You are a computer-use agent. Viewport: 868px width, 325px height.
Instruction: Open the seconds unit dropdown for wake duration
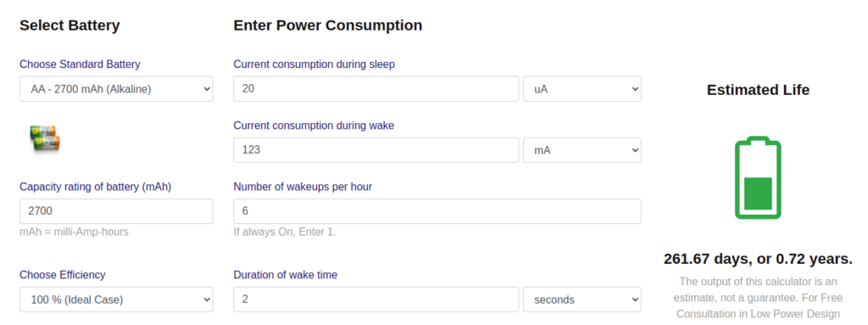click(x=582, y=300)
